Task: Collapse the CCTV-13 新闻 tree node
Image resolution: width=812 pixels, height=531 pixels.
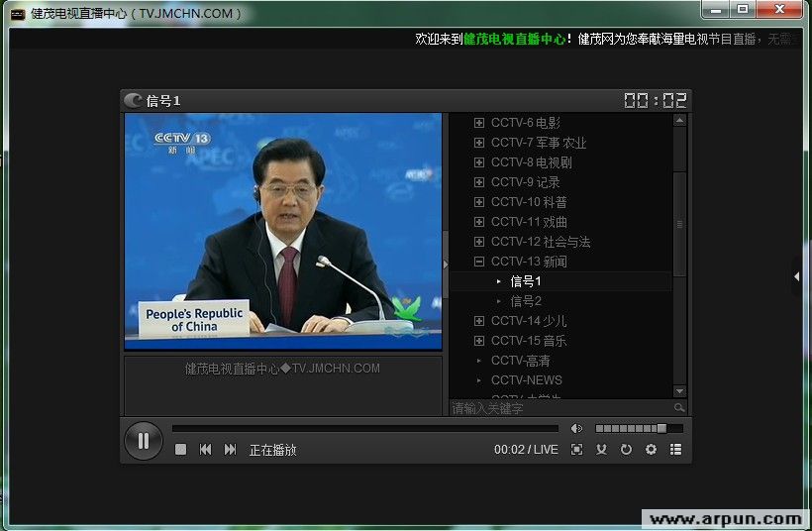Action: click(x=479, y=262)
